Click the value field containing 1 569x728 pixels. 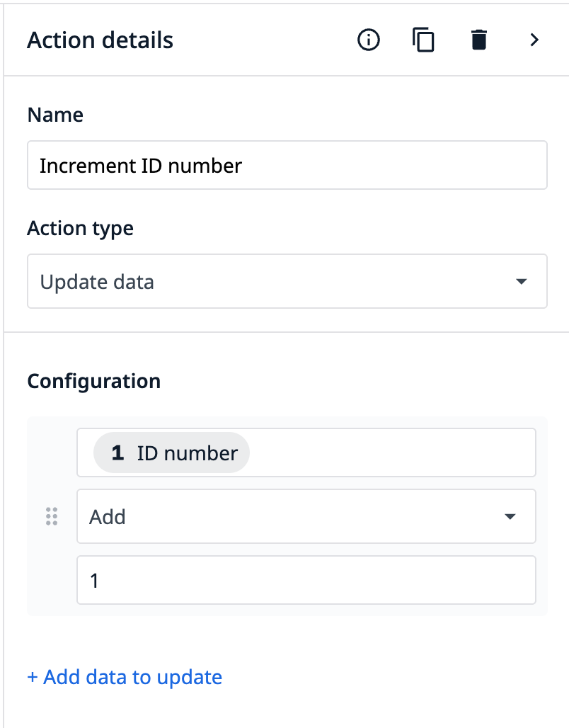(306, 580)
